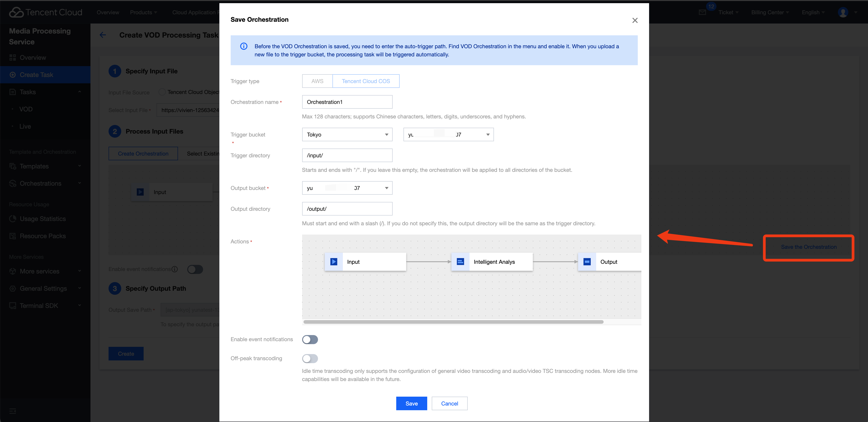This screenshot has height=422, width=868.
Task: Click the Output node icon in Actions
Action: tap(587, 262)
